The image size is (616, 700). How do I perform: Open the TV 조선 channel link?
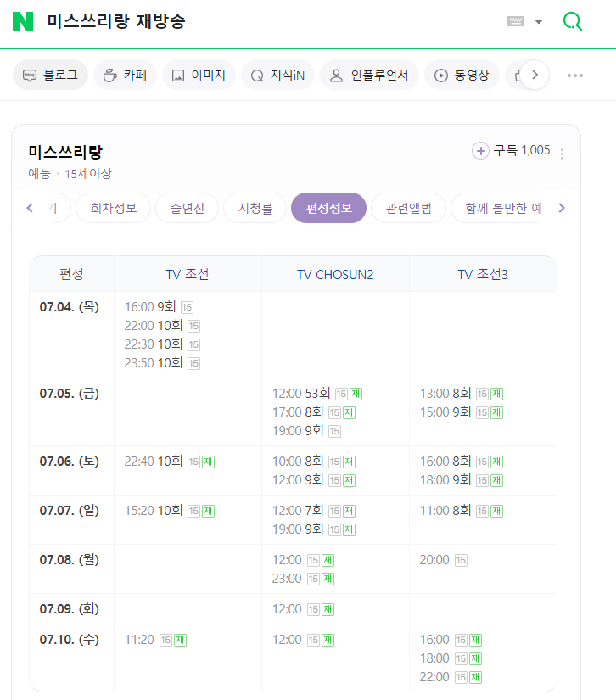[x=188, y=274]
